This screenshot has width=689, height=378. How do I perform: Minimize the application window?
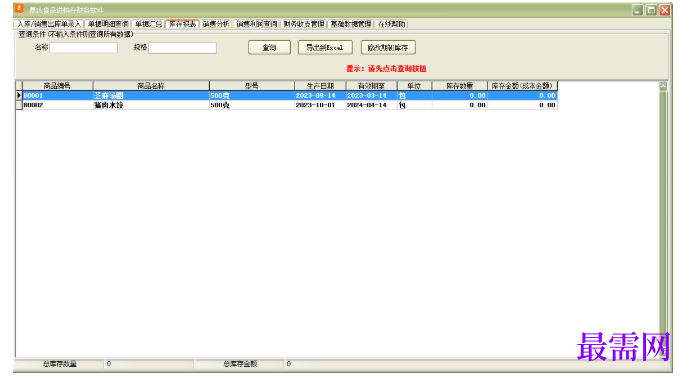click(x=638, y=10)
